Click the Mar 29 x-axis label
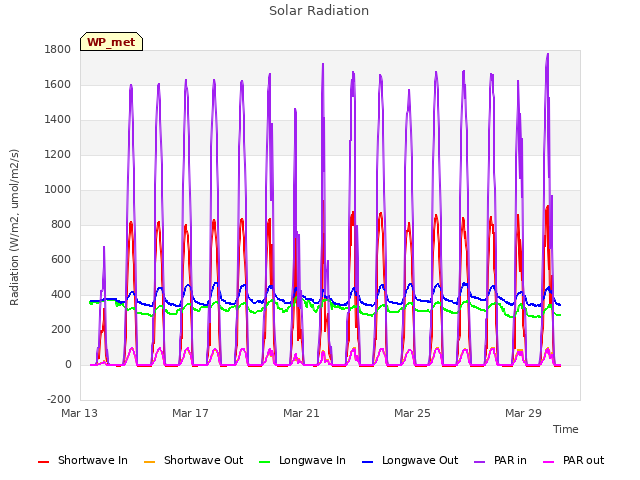Image resolution: width=640 pixels, height=480 pixels. tap(524, 413)
